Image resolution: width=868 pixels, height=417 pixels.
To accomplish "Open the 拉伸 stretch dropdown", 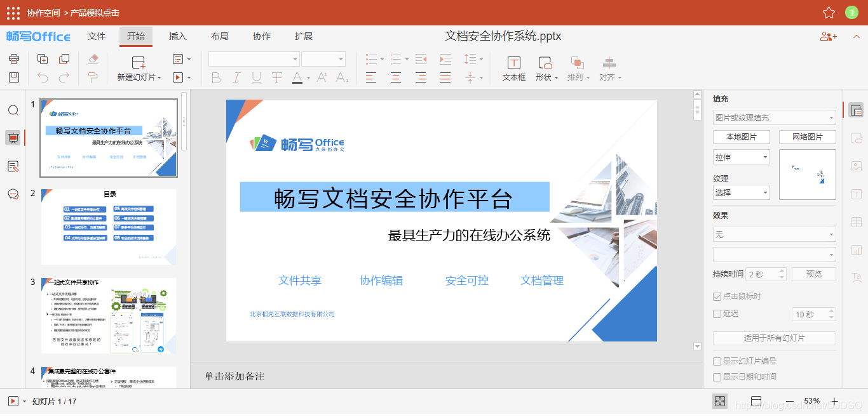I will [x=742, y=157].
